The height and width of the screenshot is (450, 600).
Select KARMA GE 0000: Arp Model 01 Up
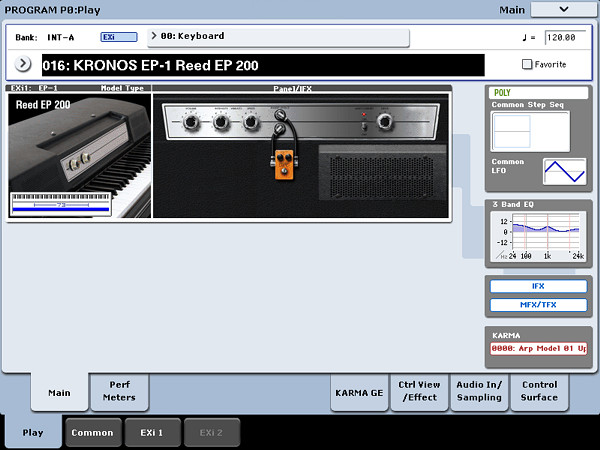coord(538,349)
